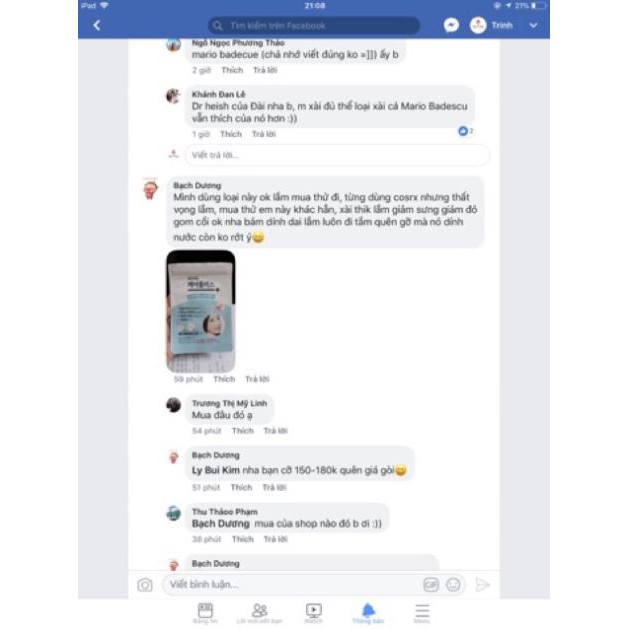
Task: Open the Friend Requests tab
Action: tap(260, 613)
